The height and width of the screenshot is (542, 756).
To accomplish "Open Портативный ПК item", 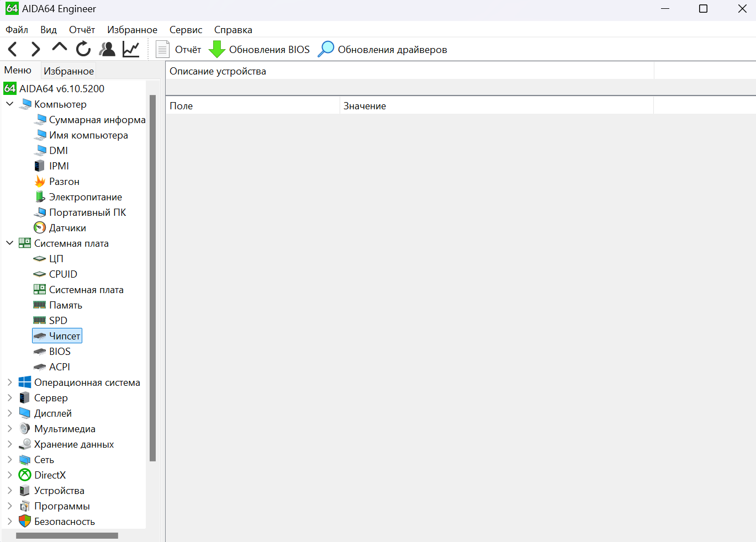I will [81, 212].
